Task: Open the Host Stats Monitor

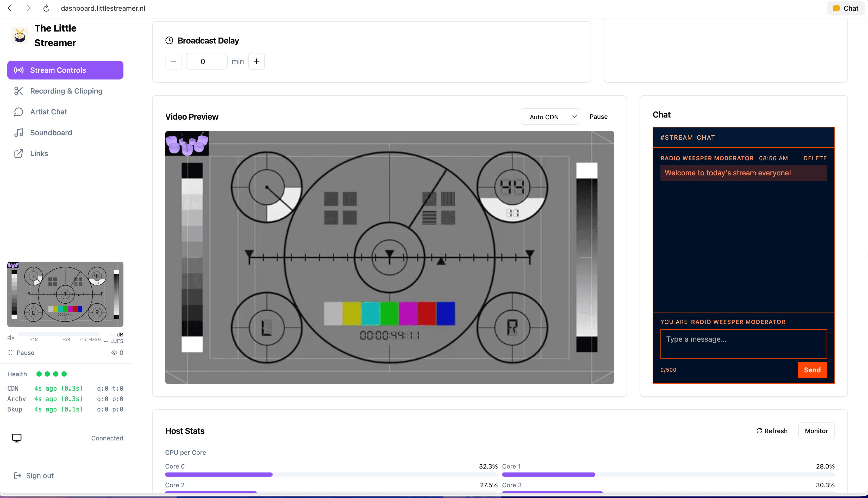Action: (816, 431)
